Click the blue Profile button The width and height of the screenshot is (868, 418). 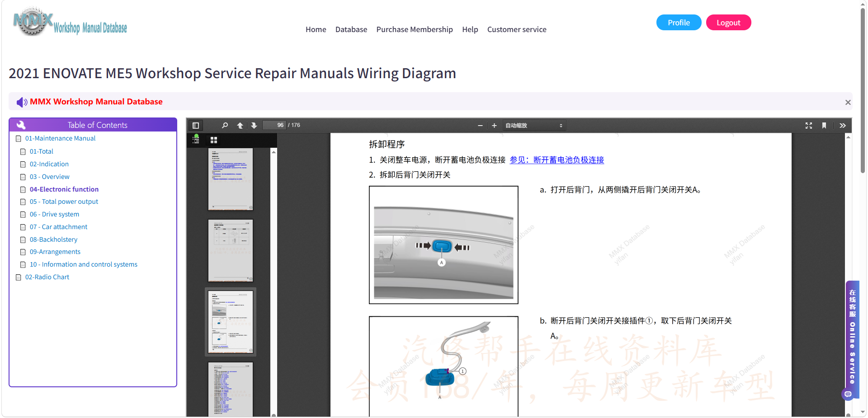click(x=679, y=23)
